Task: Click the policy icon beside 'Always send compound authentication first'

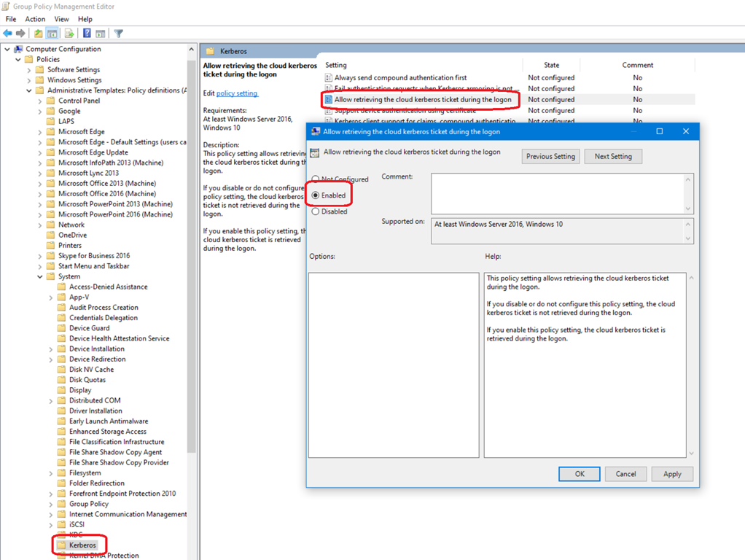Action: coord(329,77)
